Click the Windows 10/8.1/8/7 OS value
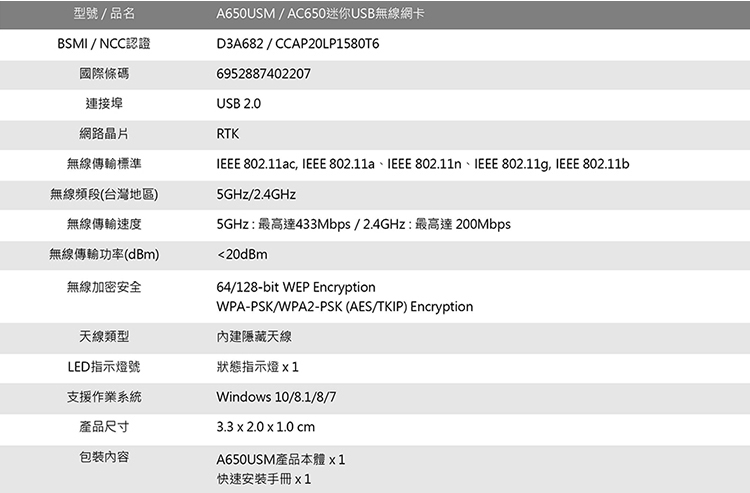The height and width of the screenshot is (493, 750). click(277, 397)
